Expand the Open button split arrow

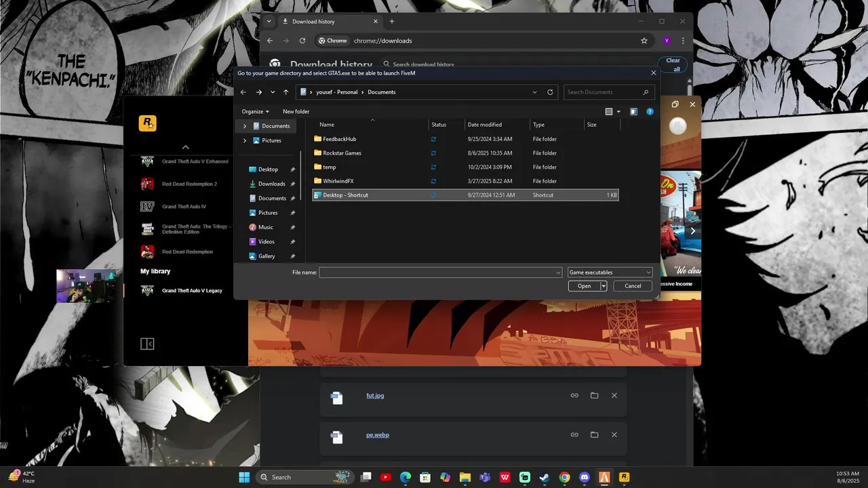coord(604,286)
